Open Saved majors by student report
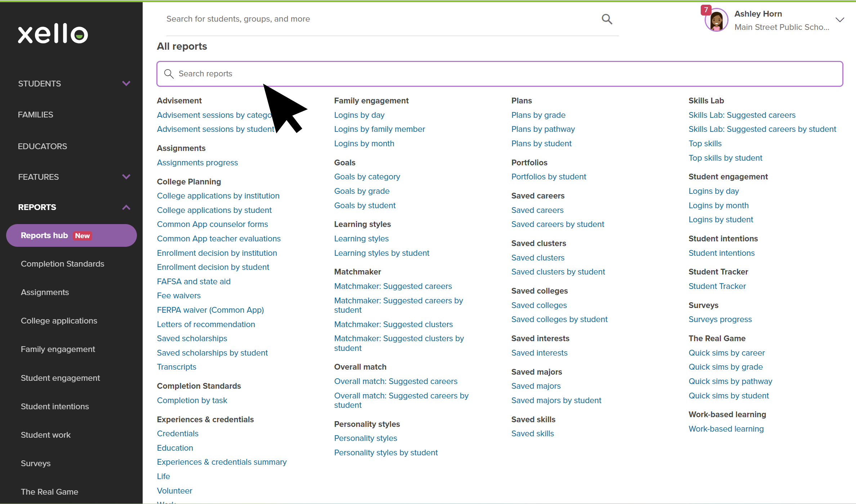The width and height of the screenshot is (856, 504). 557,400
